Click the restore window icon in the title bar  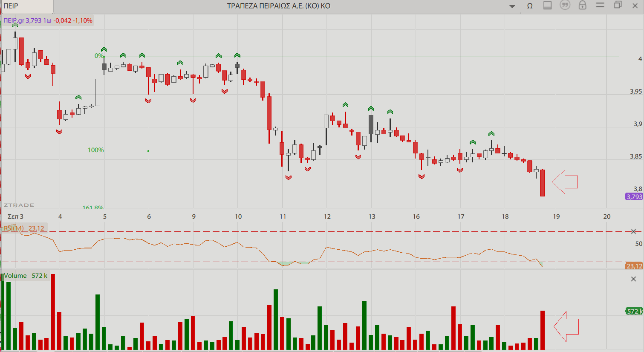coord(618,6)
